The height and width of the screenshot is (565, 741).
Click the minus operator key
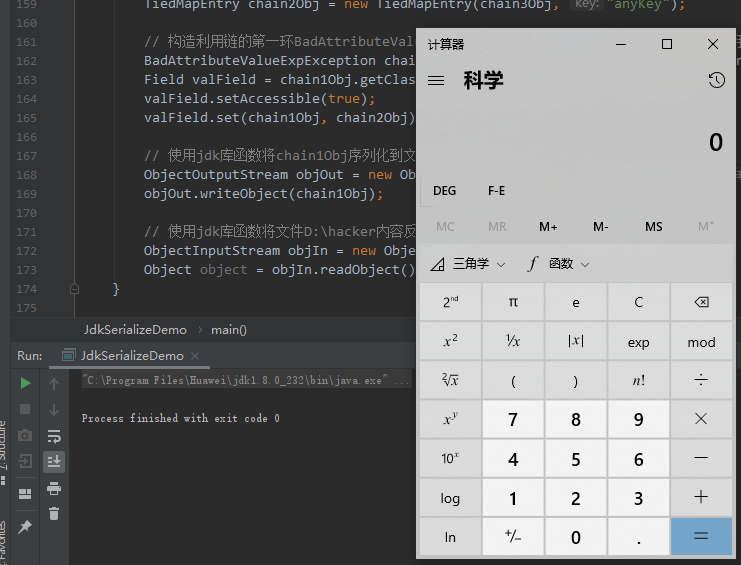(701, 459)
